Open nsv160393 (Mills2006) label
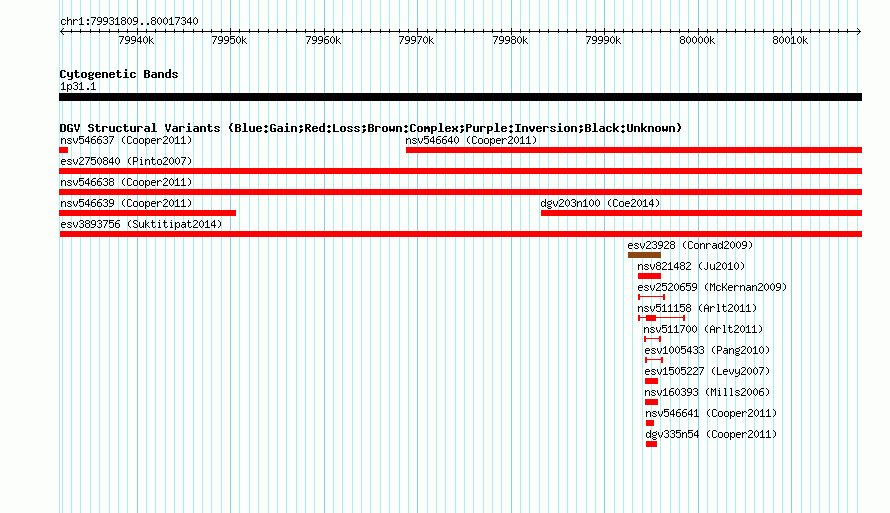 (707, 392)
